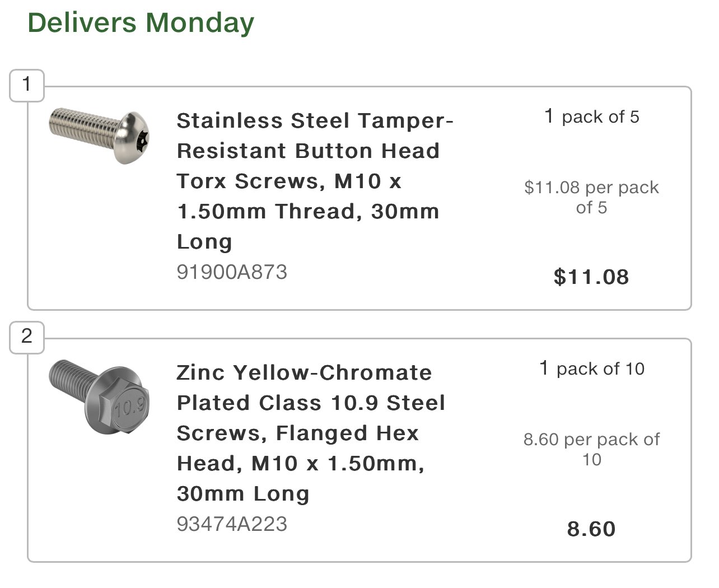Click the bold $11.08 line total
The width and height of the screenshot is (719, 588).
591,277
